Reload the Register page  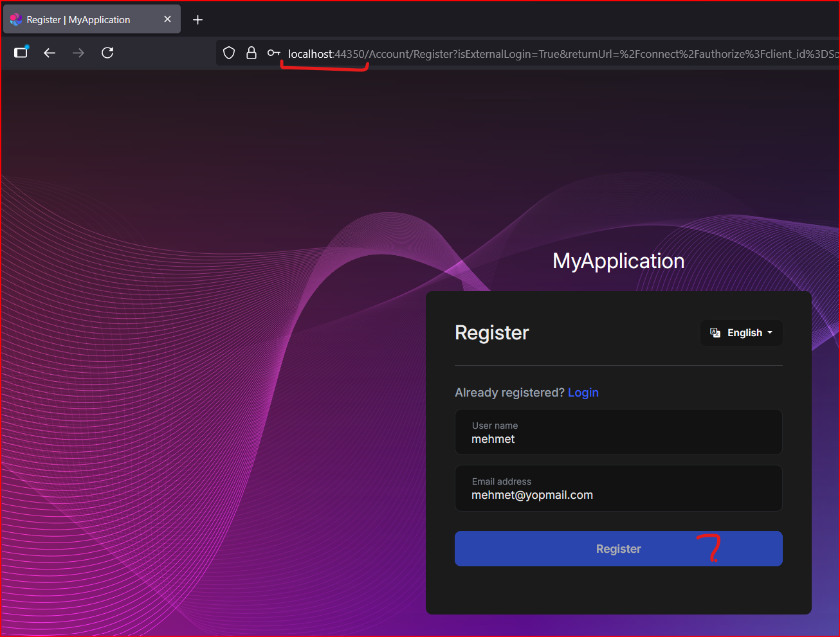(x=107, y=53)
